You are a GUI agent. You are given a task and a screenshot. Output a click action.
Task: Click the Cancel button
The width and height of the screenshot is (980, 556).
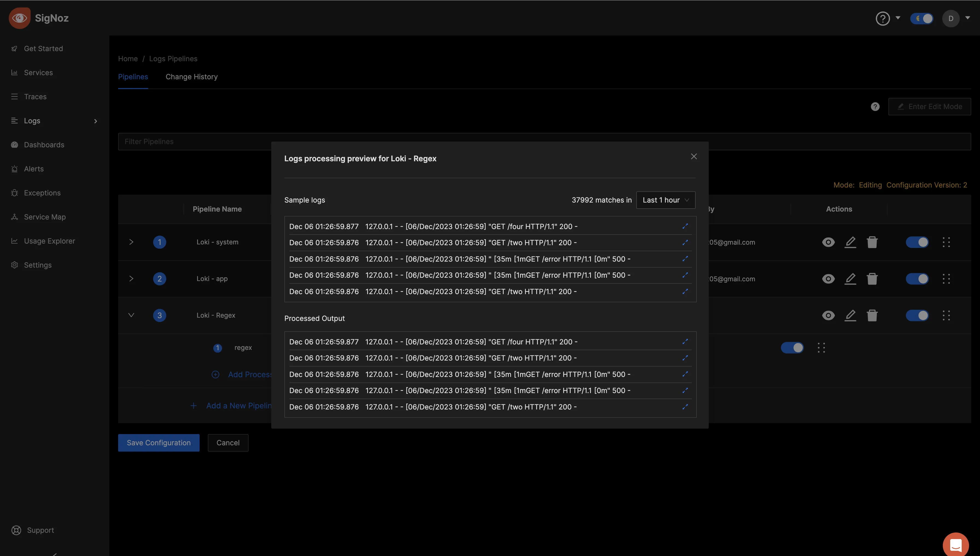coord(228,443)
